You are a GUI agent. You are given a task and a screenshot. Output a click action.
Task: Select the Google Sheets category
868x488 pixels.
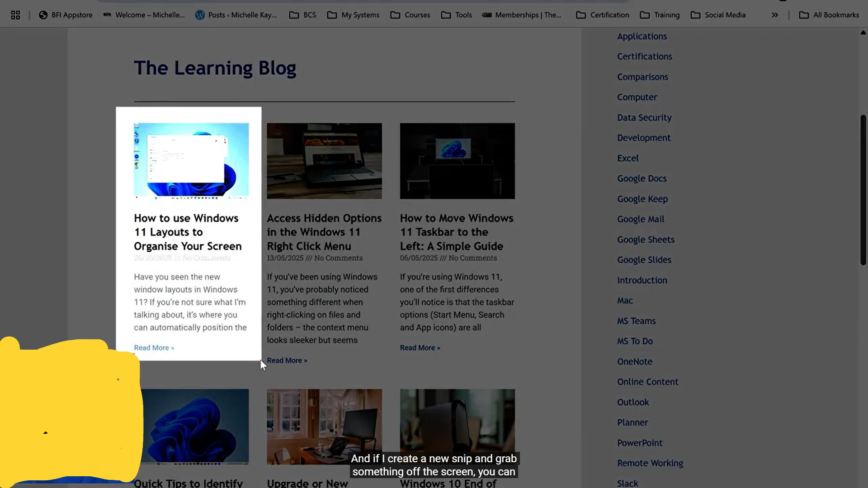pos(646,239)
